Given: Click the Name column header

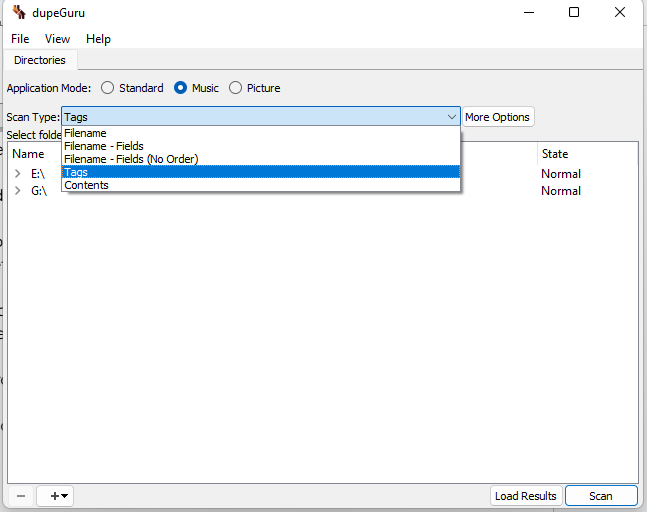Looking at the screenshot, I should click(x=28, y=154).
